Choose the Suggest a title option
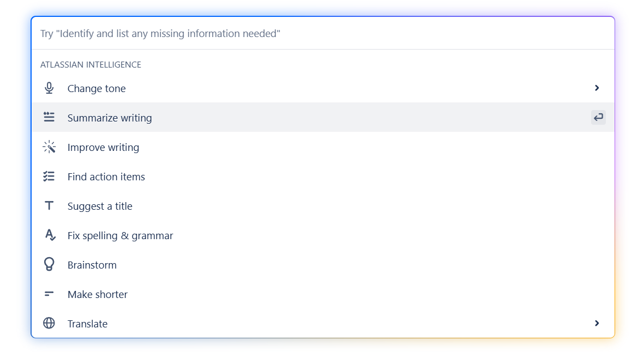The width and height of the screenshot is (644, 353). [323, 205]
